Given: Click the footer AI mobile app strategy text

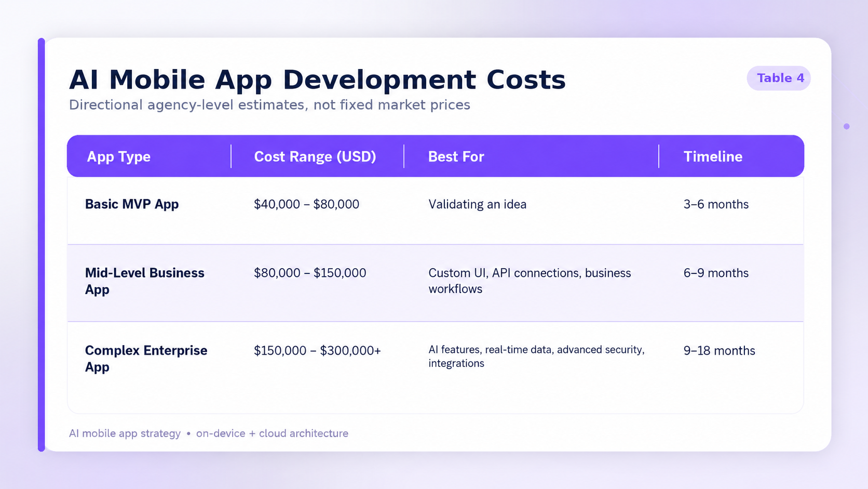Looking at the screenshot, I should [x=125, y=433].
